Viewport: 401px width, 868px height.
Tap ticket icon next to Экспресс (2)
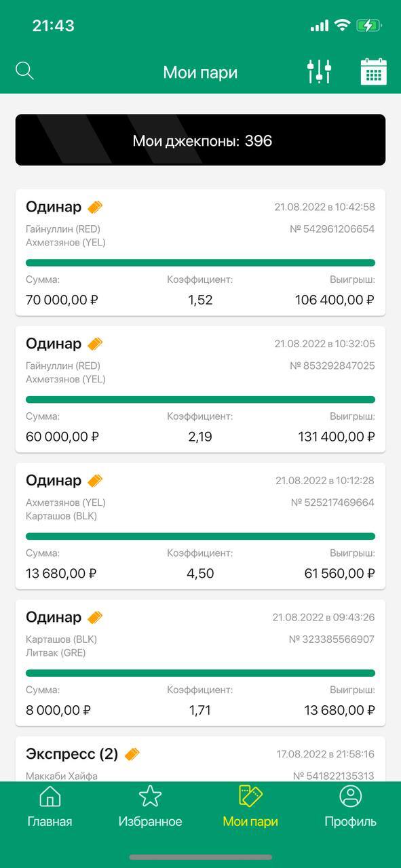coord(132,754)
